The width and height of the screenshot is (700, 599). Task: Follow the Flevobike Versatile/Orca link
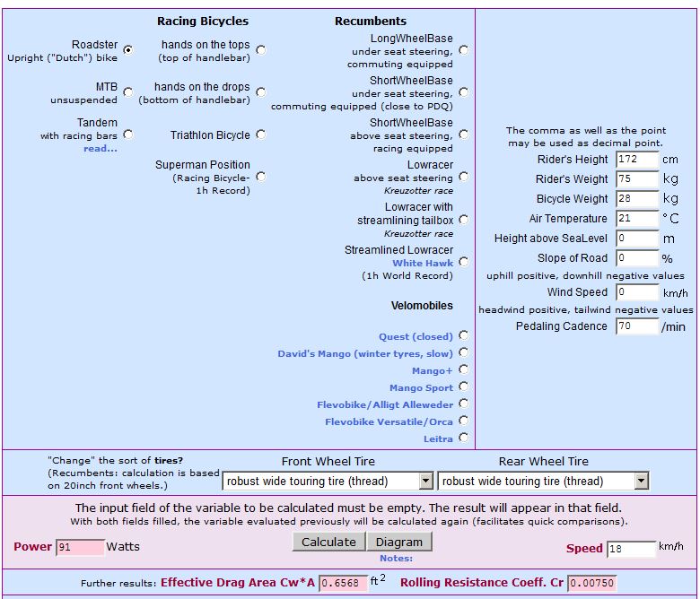point(389,422)
